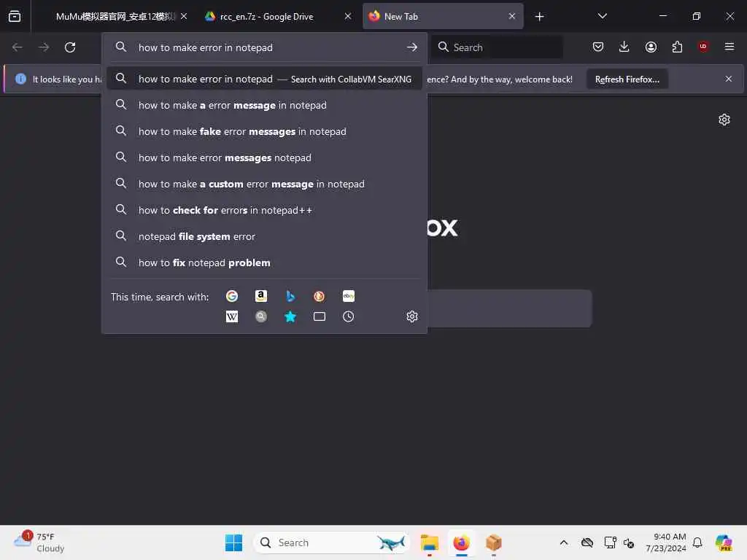747x560 pixels.
Task: Open the Downloads panel
Action: click(624, 47)
